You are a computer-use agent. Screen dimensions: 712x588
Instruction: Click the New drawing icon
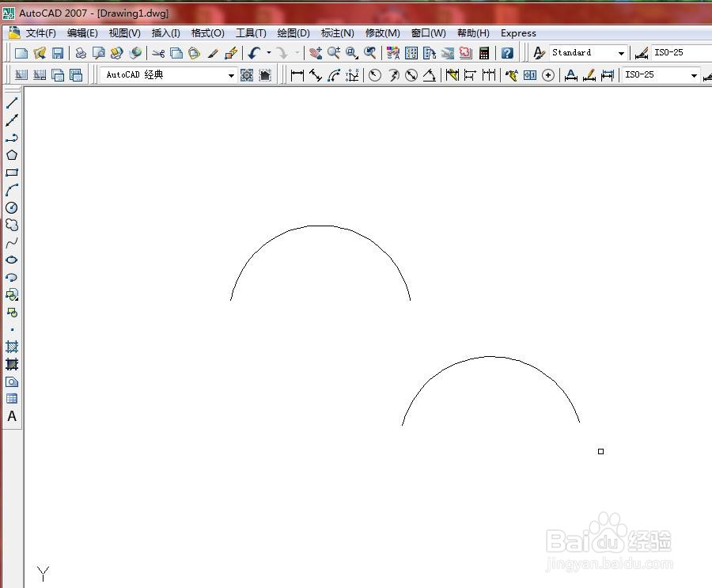point(21,53)
